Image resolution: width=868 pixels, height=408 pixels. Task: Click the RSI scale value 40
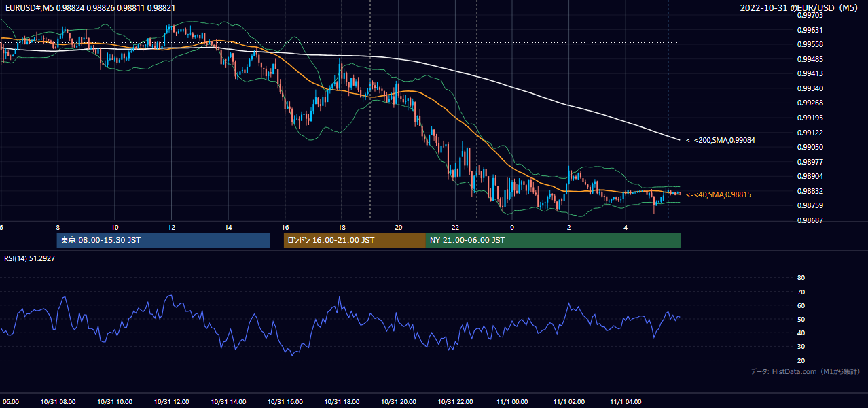point(801,333)
